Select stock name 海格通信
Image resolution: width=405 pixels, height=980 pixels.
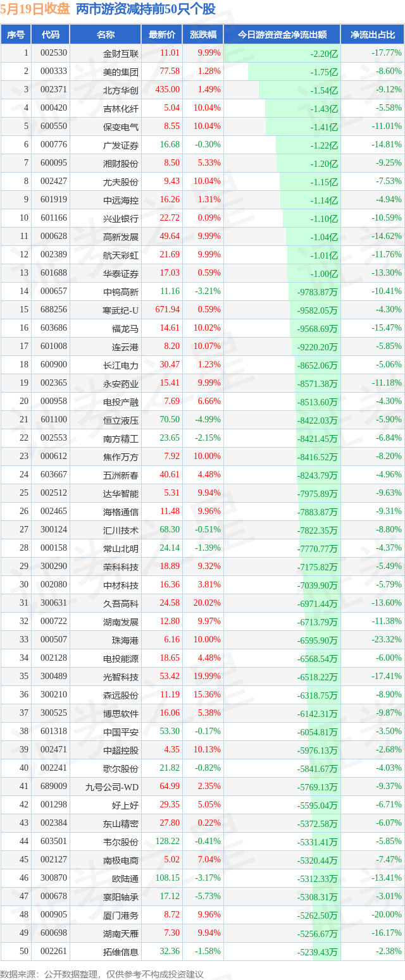pyautogui.click(x=121, y=511)
